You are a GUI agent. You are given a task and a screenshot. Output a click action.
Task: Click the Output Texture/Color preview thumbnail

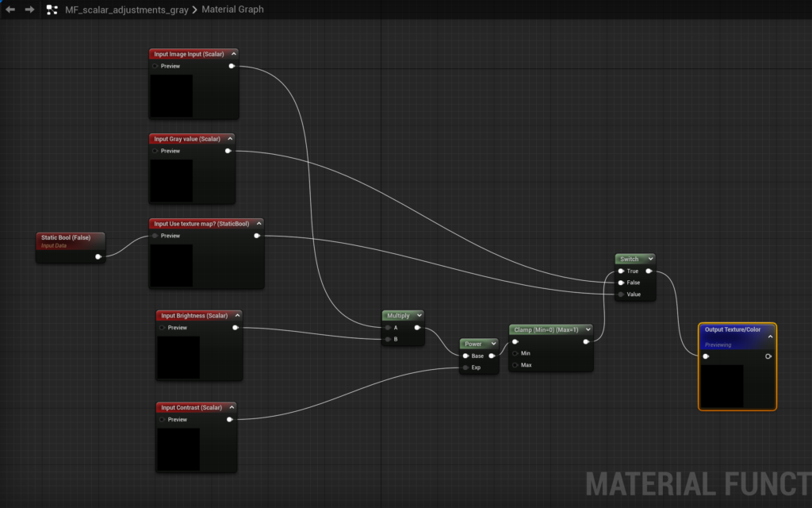click(x=722, y=386)
